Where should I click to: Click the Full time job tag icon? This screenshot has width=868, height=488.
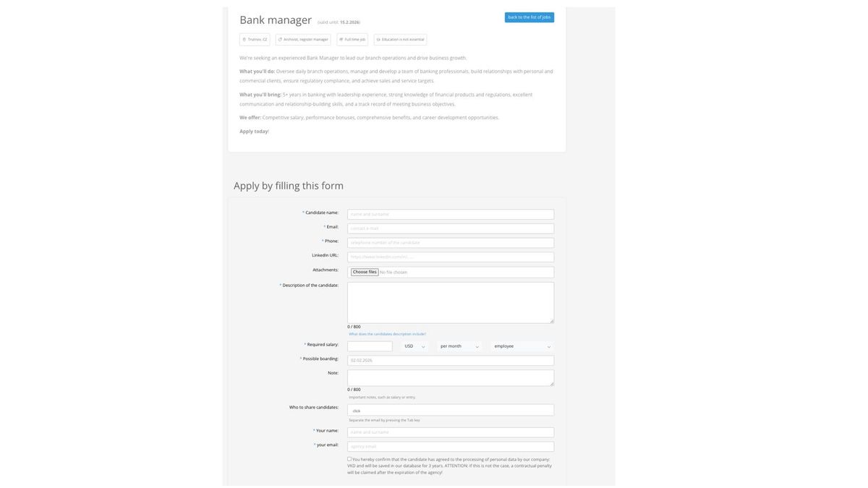pos(341,40)
